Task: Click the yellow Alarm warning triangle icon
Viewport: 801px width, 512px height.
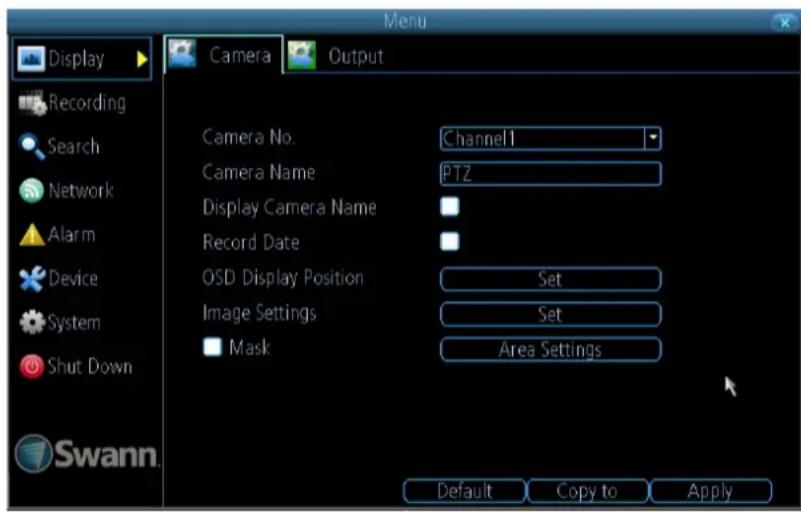Action: click(32, 235)
